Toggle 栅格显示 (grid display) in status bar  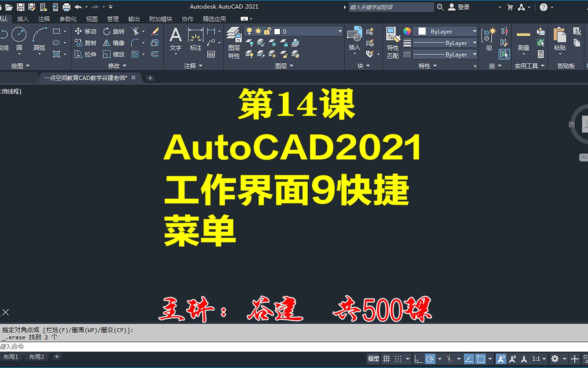386,359
